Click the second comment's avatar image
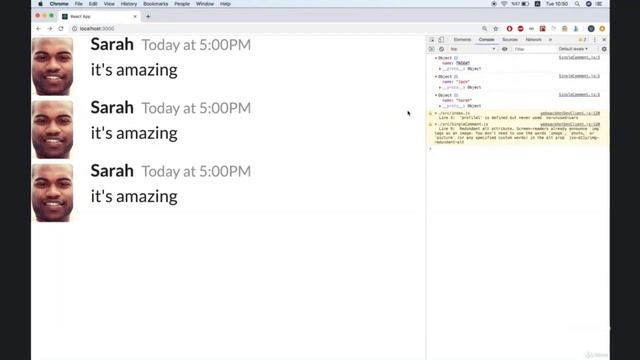640x360 pixels. tap(53, 129)
